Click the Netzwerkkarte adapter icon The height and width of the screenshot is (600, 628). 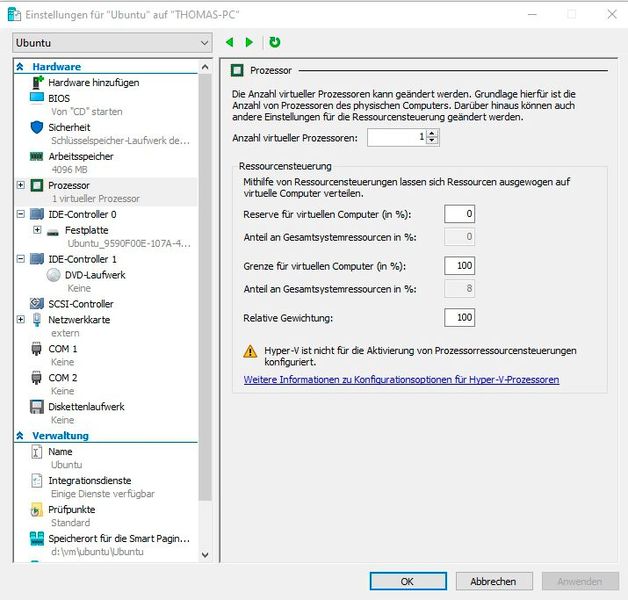pos(37,320)
